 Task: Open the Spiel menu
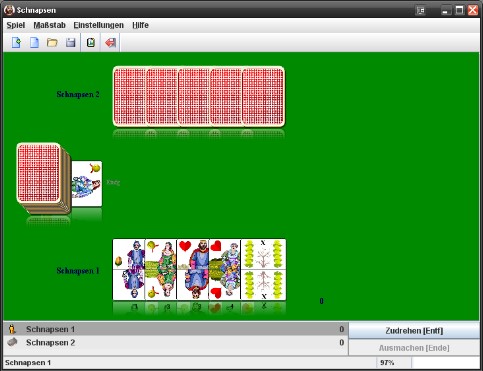[x=16, y=25]
